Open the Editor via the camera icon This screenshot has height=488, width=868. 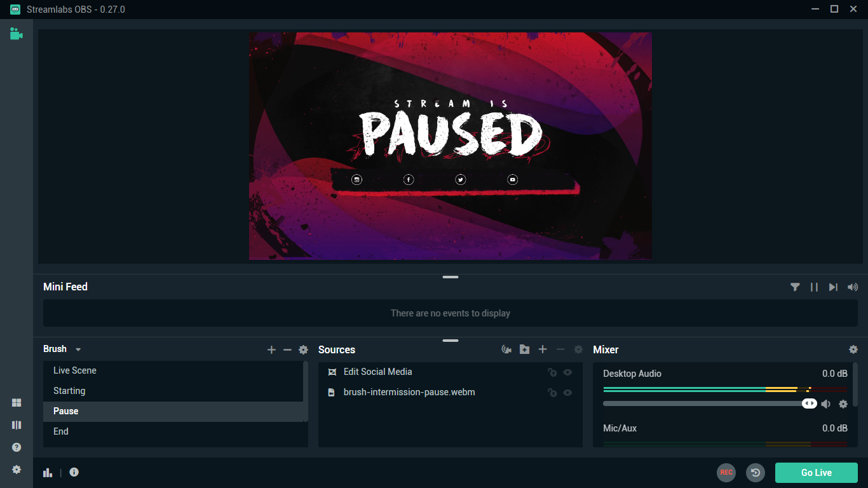17,34
